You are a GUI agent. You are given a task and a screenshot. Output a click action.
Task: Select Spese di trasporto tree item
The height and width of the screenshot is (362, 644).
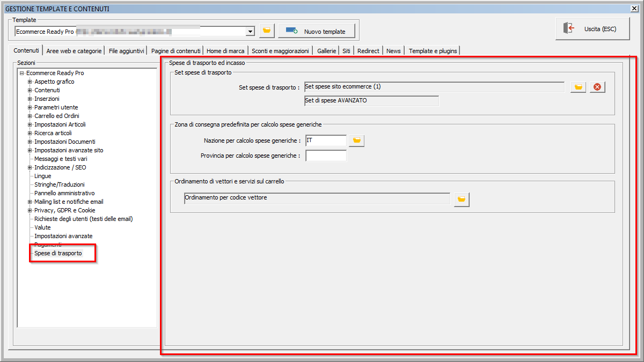point(58,253)
